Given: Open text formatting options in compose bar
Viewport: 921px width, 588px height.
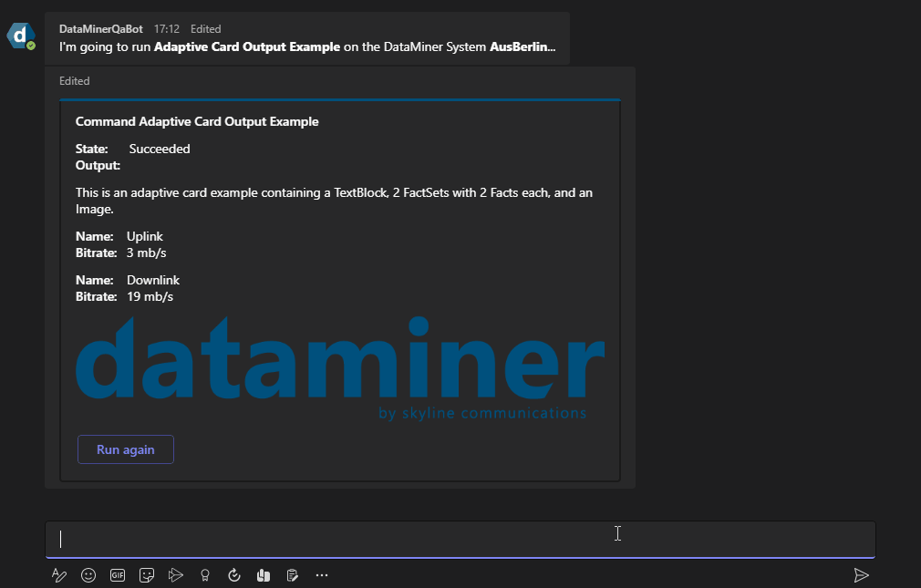Looking at the screenshot, I should pos(59,575).
